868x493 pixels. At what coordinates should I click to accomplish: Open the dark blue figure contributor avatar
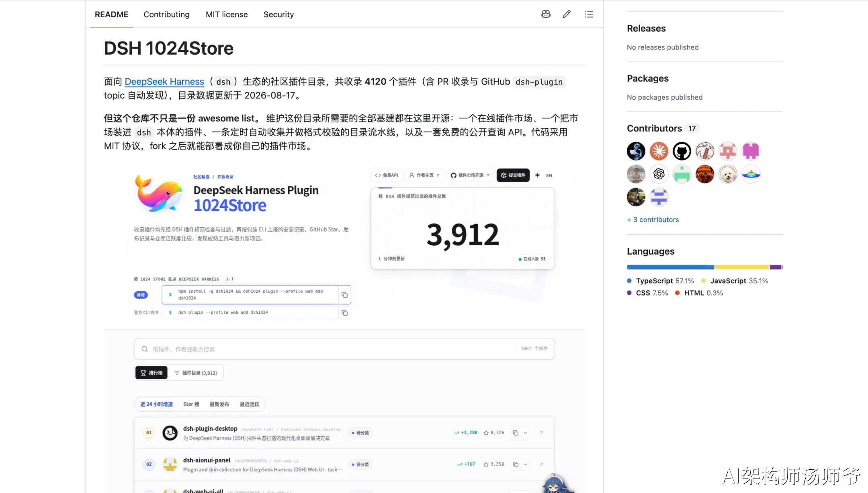click(636, 151)
